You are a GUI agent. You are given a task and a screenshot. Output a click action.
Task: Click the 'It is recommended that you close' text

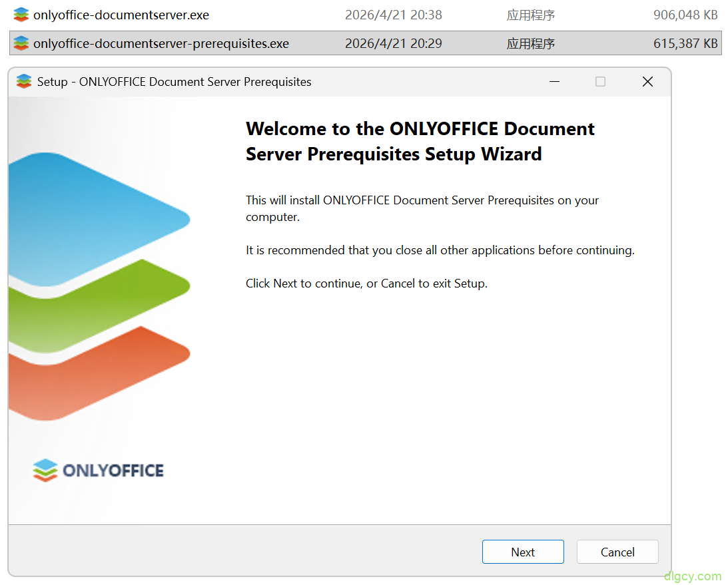[440, 250]
